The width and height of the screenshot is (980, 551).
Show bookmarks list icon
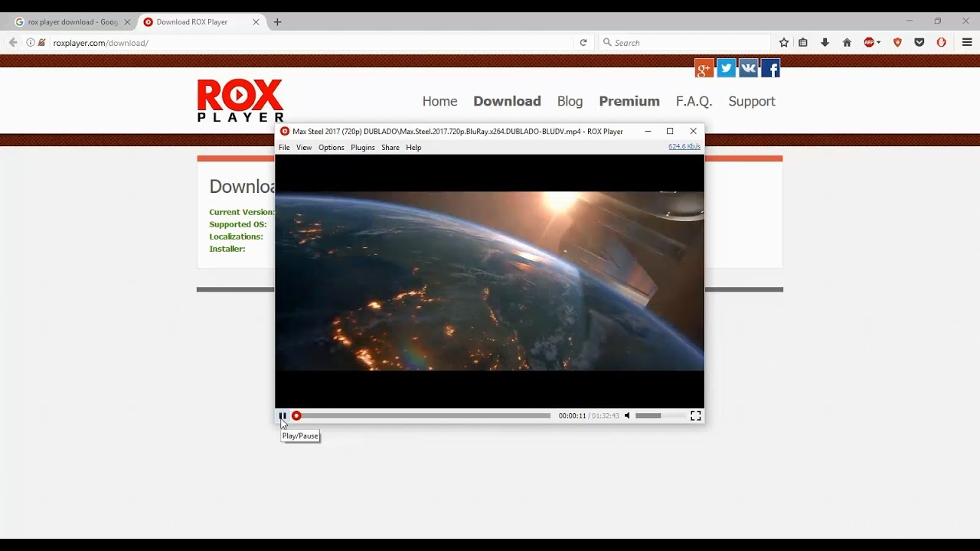pyautogui.click(x=803, y=43)
